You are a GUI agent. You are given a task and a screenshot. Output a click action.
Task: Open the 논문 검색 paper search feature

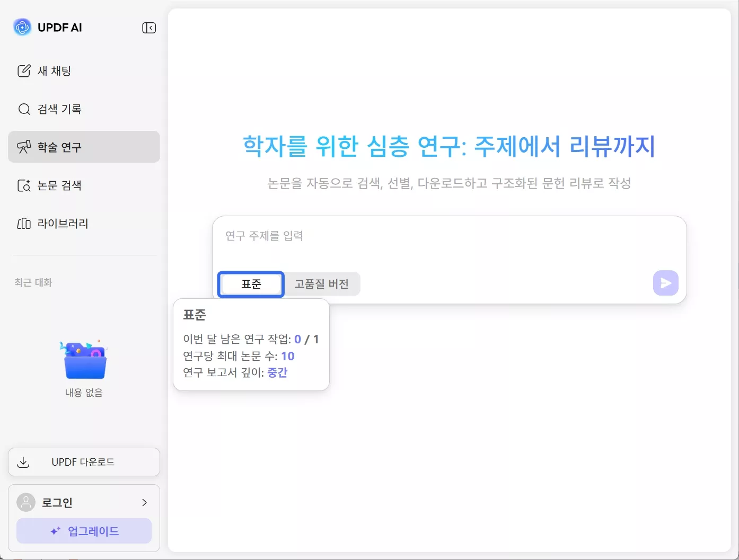24,185
